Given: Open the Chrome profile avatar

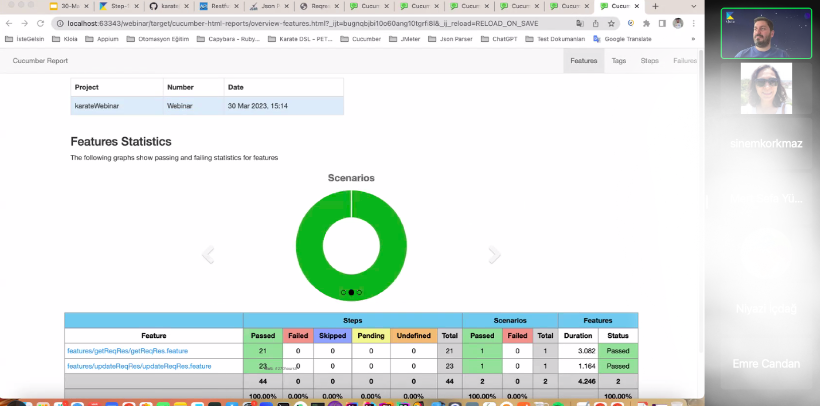Looking at the screenshot, I should tap(678, 24).
